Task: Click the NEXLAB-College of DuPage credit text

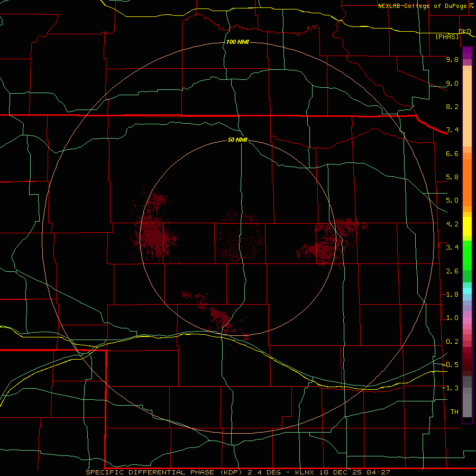Action: 423,6
